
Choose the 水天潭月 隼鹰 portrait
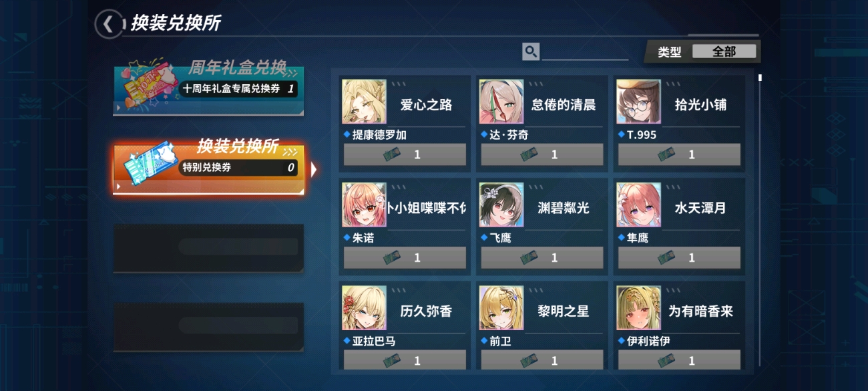pyautogui.click(x=638, y=205)
